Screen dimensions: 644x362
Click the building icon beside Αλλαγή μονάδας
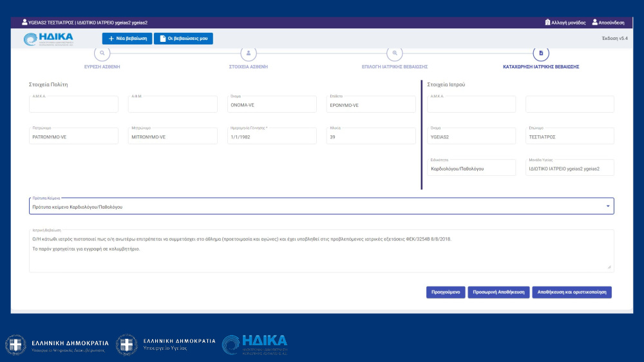coord(547,22)
